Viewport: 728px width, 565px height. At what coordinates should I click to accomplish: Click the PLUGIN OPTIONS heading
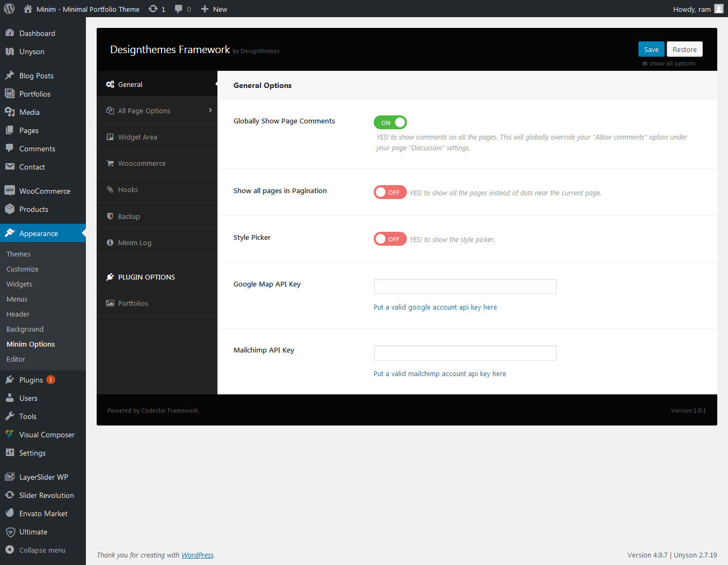pyautogui.click(x=147, y=277)
